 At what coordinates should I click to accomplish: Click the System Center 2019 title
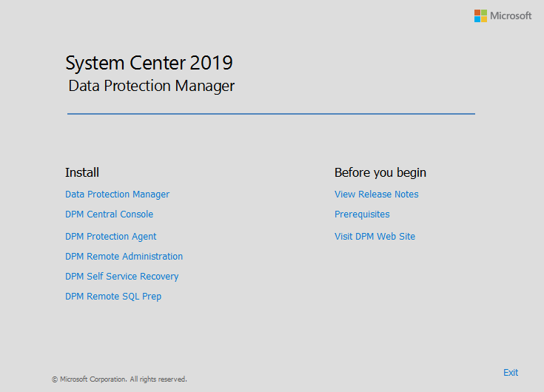[150, 63]
